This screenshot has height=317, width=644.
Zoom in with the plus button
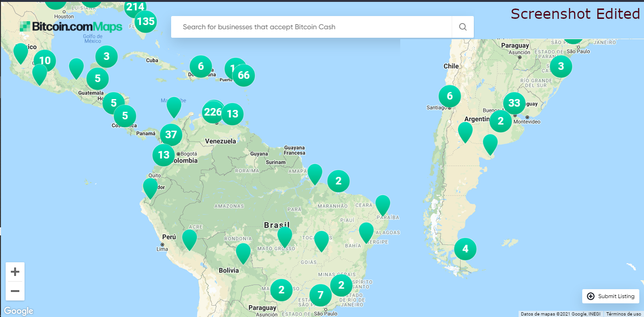(x=15, y=272)
